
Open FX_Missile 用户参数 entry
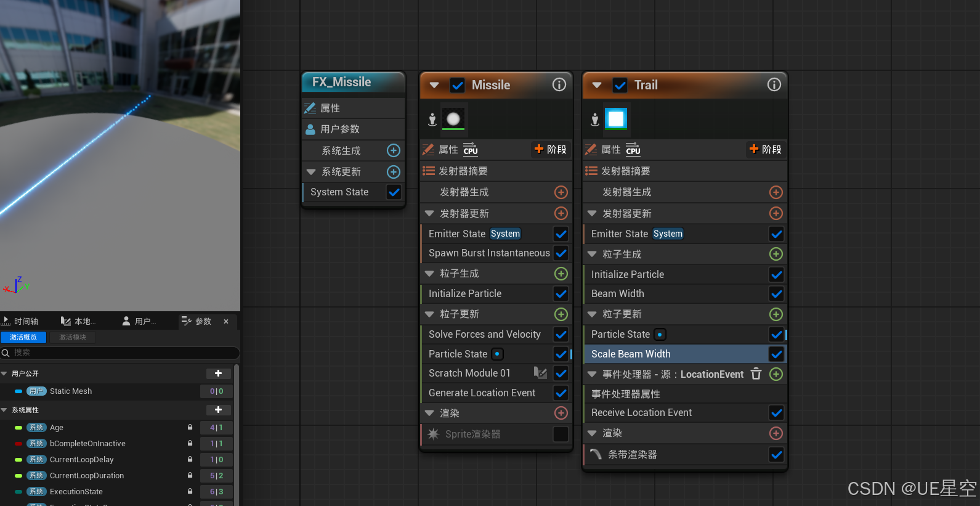(x=354, y=129)
